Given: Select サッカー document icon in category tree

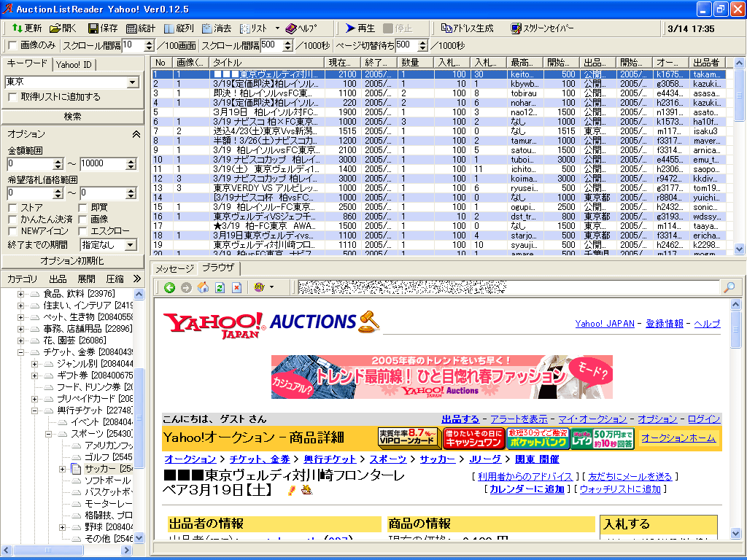Looking at the screenshot, I should click(x=76, y=469).
